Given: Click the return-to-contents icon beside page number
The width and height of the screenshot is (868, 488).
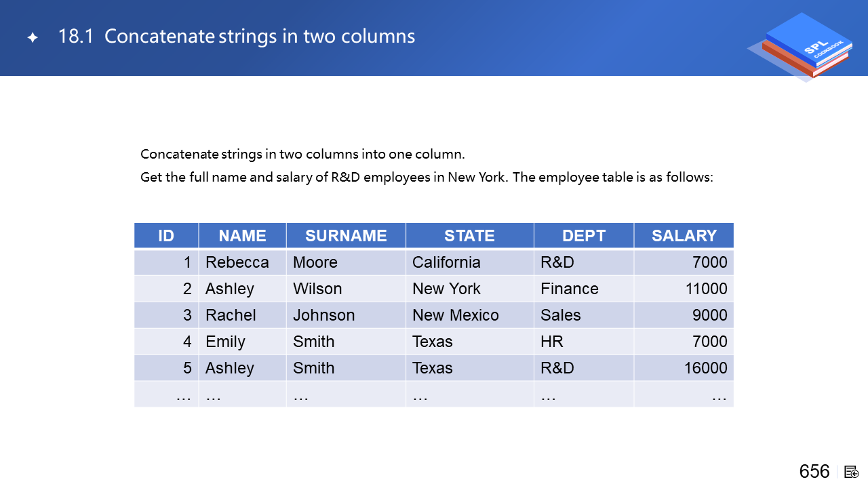Looking at the screenshot, I should coord(852,471).
